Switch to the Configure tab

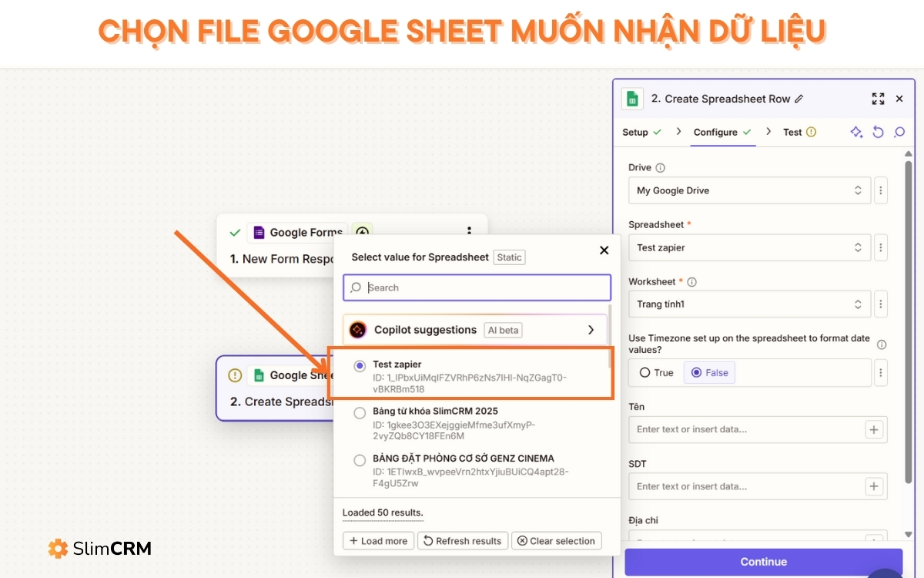point(722,132)
